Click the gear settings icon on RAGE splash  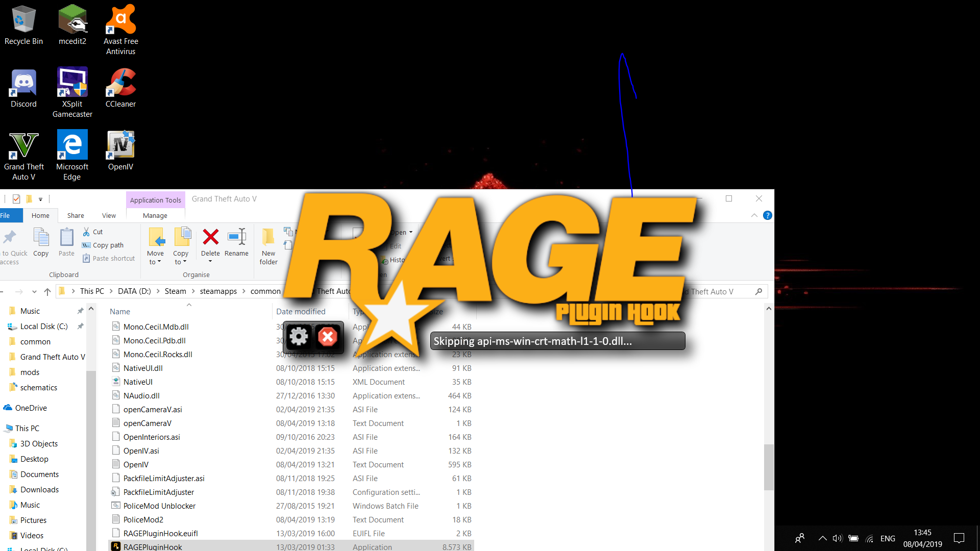coord(299,337)
